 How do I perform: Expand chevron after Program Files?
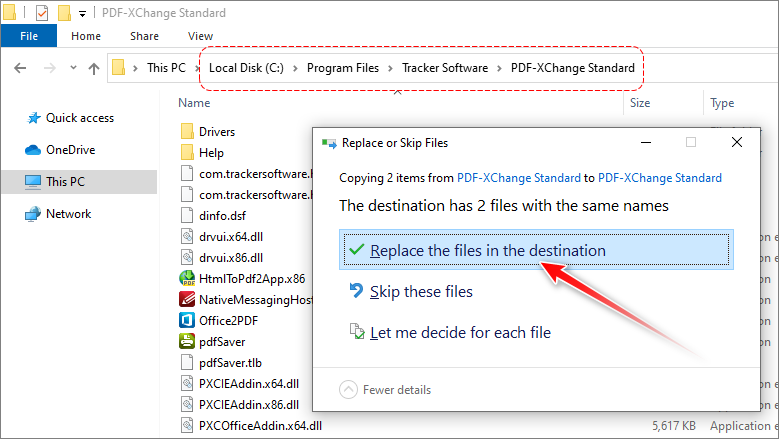(x=390, y=68)
